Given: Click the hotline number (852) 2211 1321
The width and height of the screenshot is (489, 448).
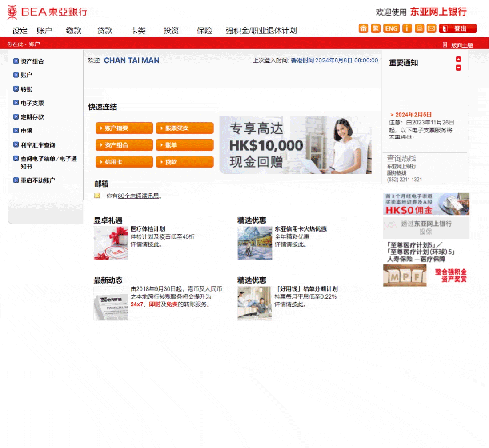Looking at the screenshot, I should tap(404, 180).
